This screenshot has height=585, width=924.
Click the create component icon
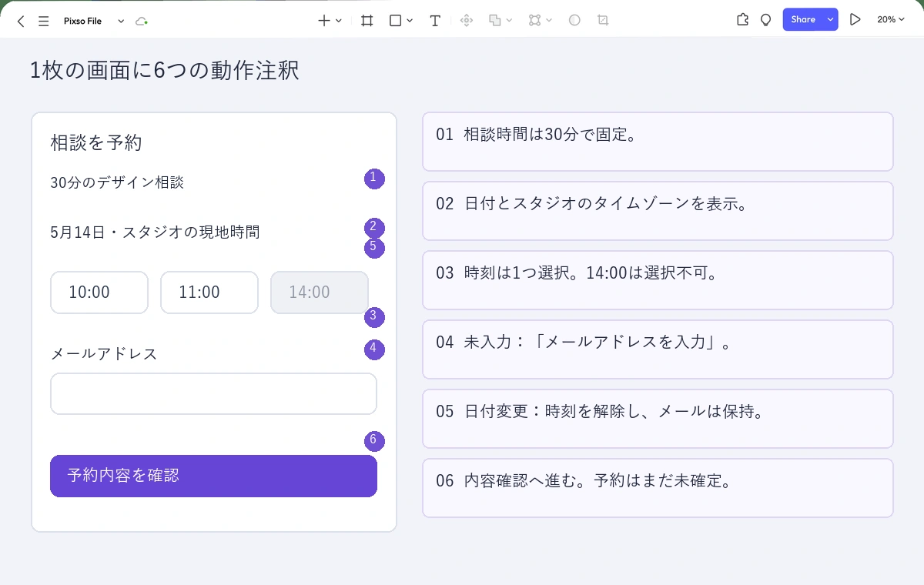466,21
